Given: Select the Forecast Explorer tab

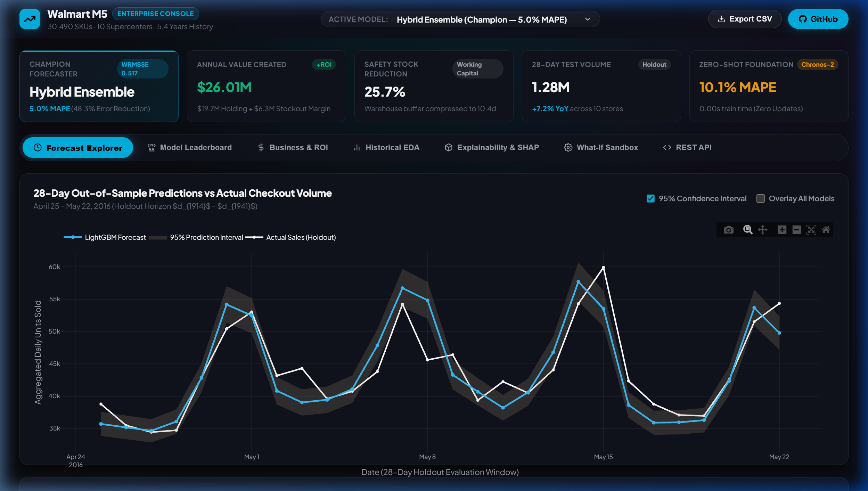Looking at the screenshot, I should [78, 148].
